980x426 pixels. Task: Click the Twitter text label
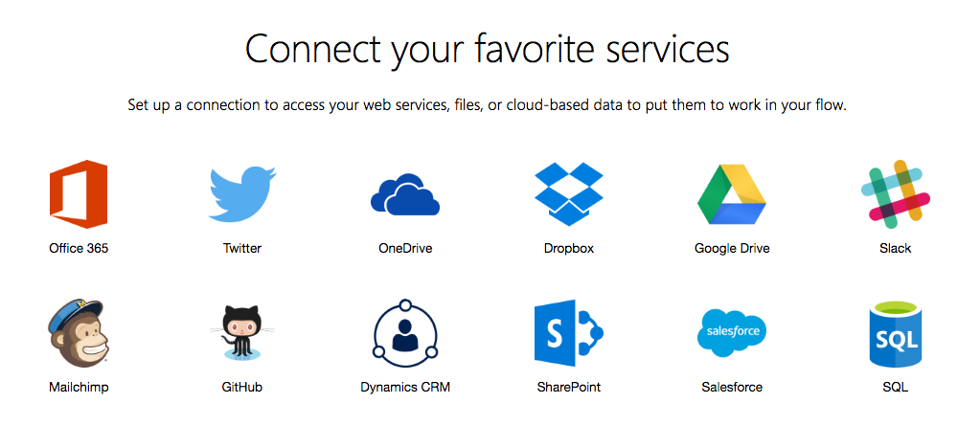242,249
